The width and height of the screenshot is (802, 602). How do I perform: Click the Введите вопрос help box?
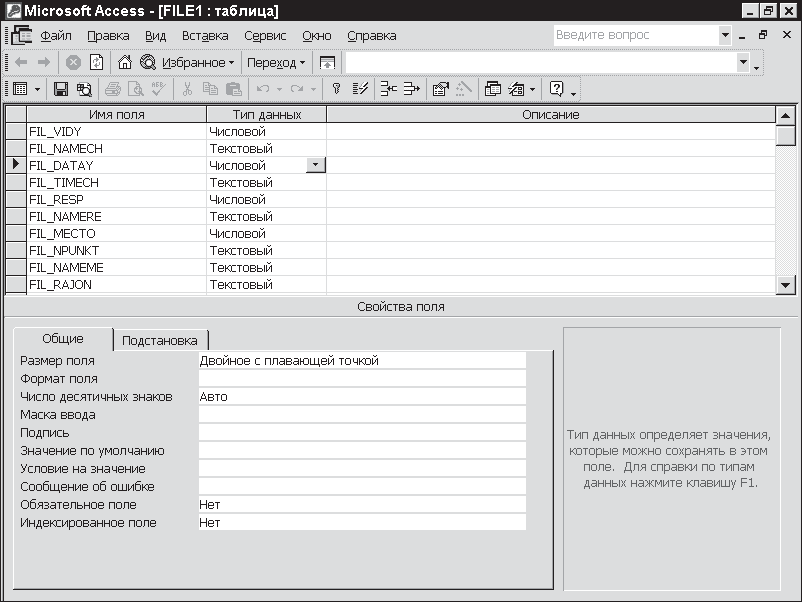[635, 35]
